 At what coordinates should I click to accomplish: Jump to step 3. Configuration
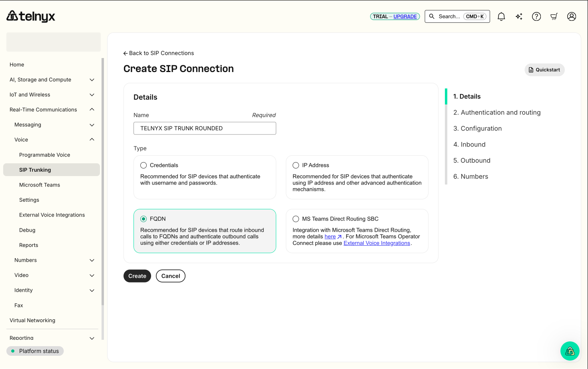pos(477,128)
